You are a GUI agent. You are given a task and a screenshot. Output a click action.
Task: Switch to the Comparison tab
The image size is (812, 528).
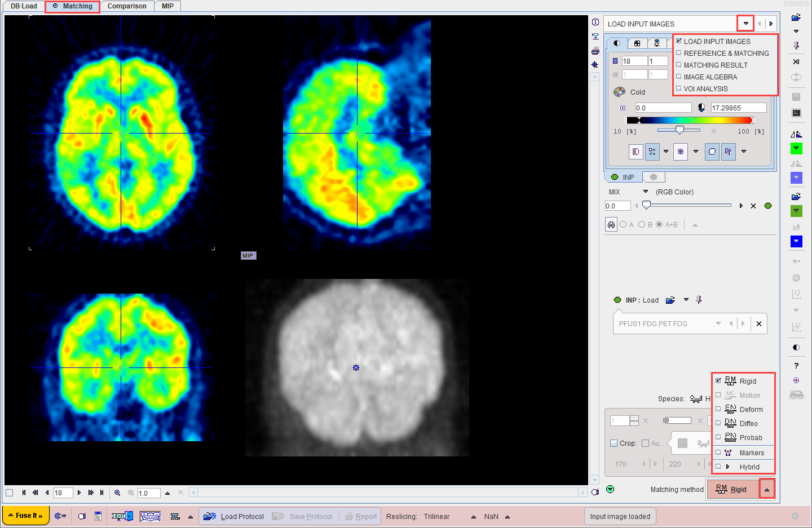pyautogui.click(x=127, y=6)
